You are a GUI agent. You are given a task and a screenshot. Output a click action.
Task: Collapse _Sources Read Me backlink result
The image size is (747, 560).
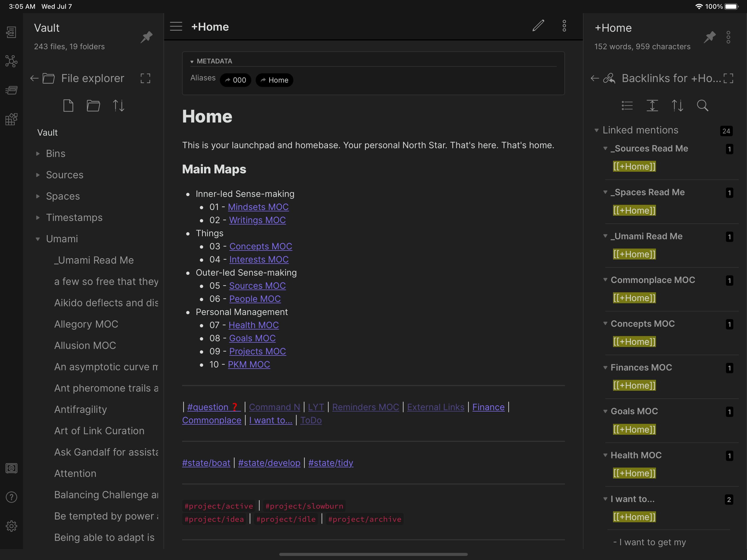click(605, 148)
